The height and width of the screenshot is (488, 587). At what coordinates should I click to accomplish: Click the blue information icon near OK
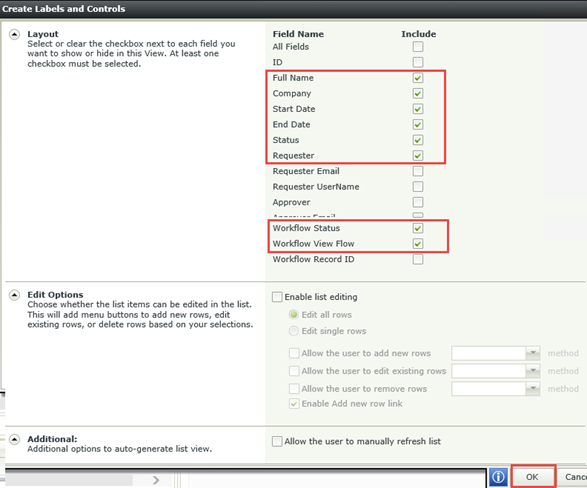click(x=498, y=477)
